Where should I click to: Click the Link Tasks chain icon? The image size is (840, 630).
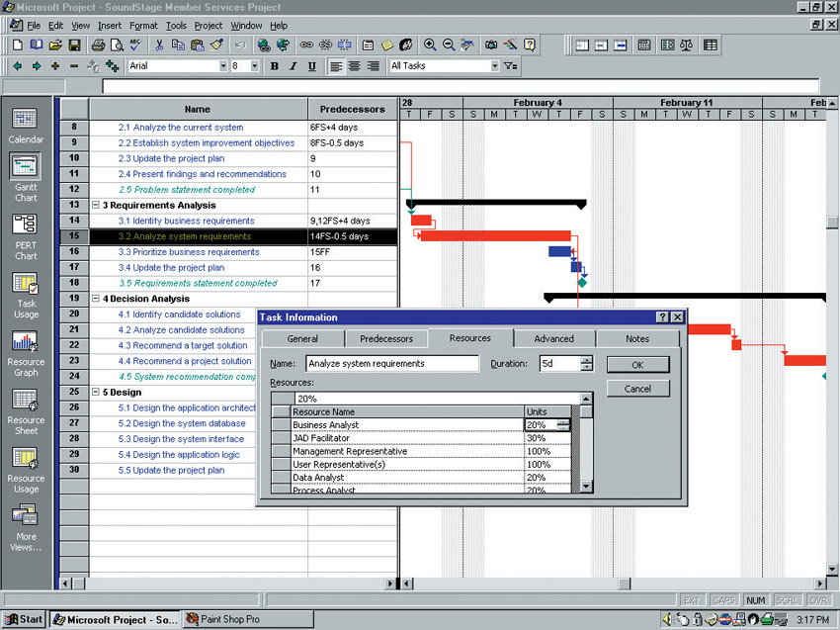[306, 45]
